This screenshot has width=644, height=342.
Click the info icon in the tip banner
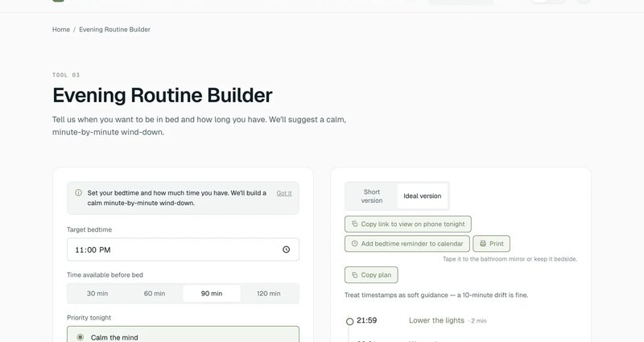(x=78, y=192)
